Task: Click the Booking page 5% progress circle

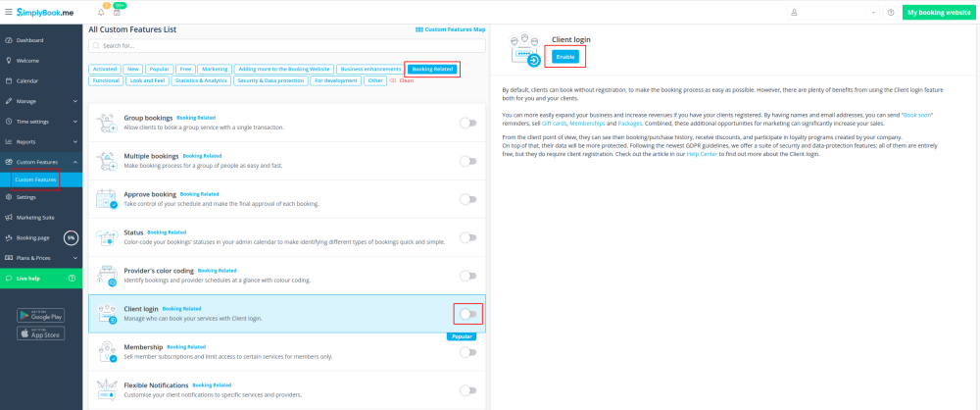Action: (71, 237)
